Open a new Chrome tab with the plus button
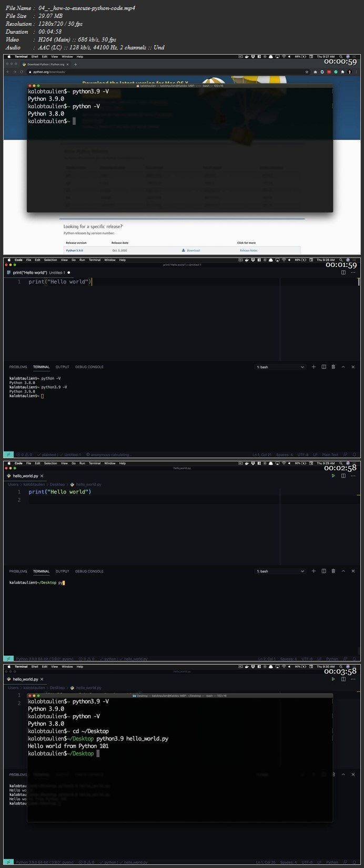Image resolution: width=364 pixels, height=868 pixels. coord(76,64)
